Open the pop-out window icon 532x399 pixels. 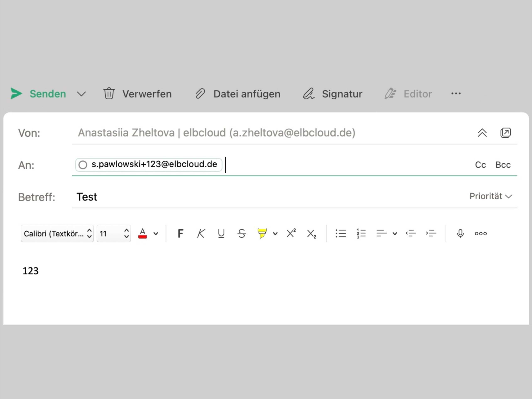pyautogui.click(x=505, y=133)
